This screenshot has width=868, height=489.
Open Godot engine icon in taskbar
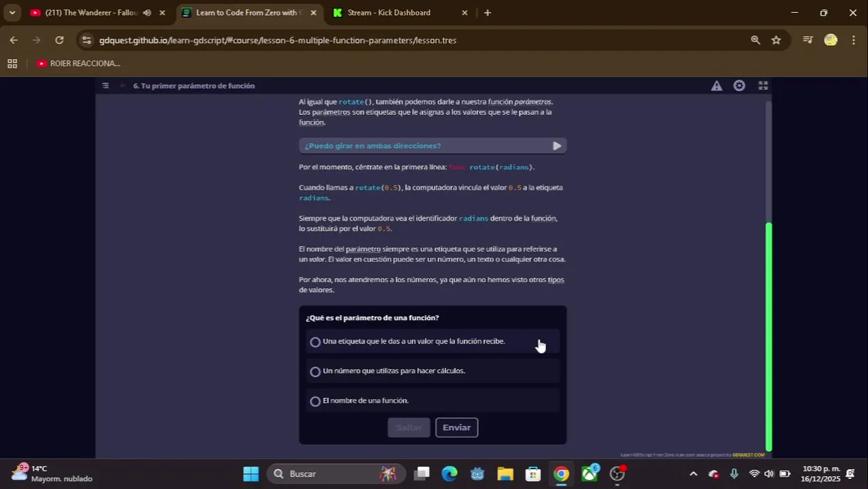[477, 474]
